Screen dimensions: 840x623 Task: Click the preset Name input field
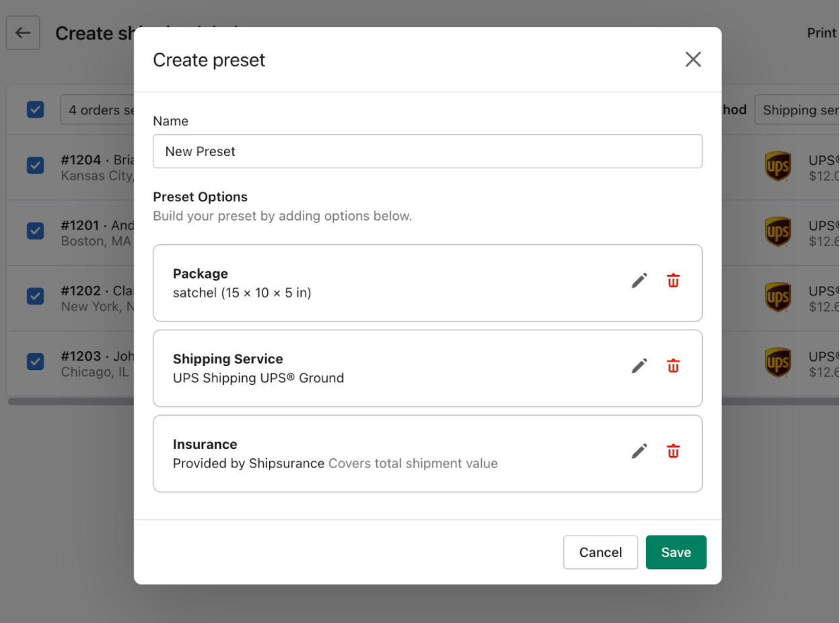click(427, 151)
